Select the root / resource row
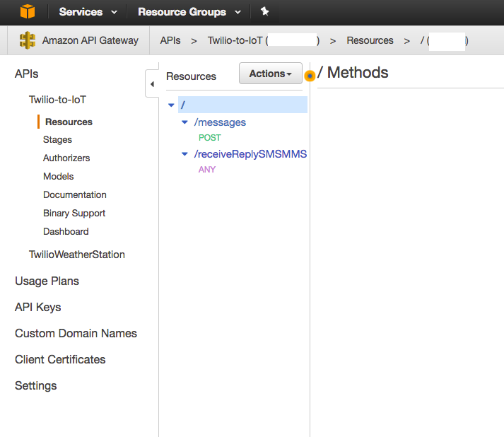The width and height of the screenshot is (504, 437). [x=242, y=105]
